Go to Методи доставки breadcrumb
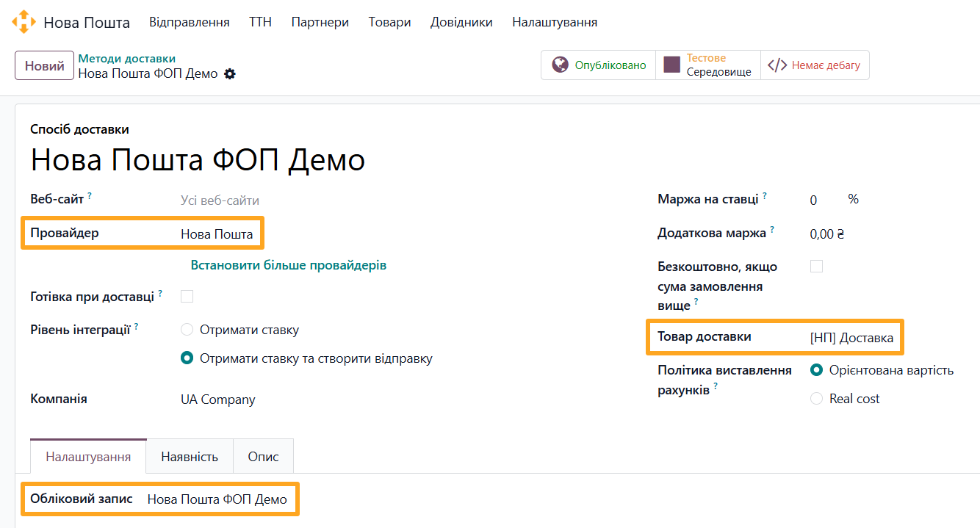The image size is (980, 528). coord(127,59)
